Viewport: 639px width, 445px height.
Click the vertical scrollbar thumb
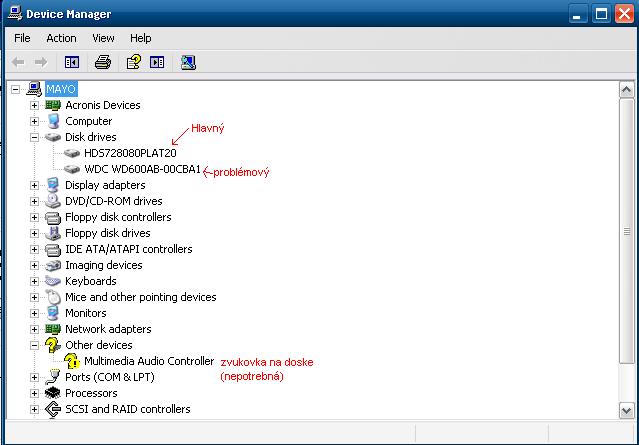(626, 231)
